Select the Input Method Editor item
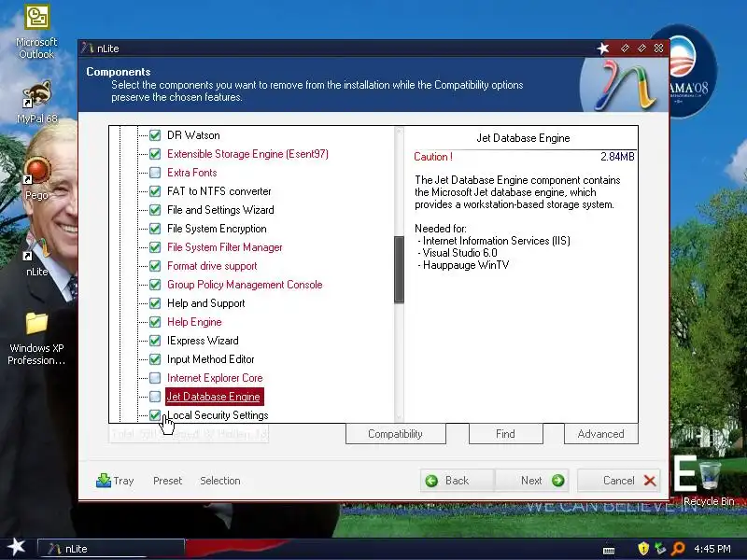Screen dimensions: 747x560 click(211, 359)
